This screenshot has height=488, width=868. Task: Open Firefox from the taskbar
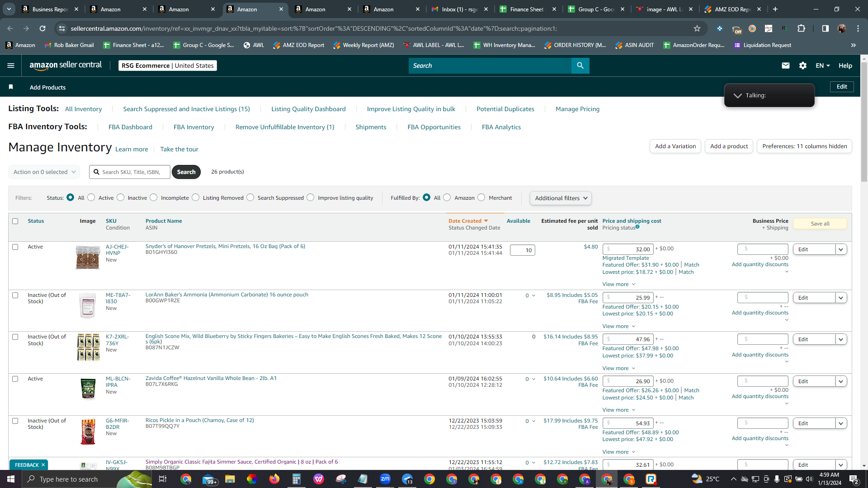point(274,479)
